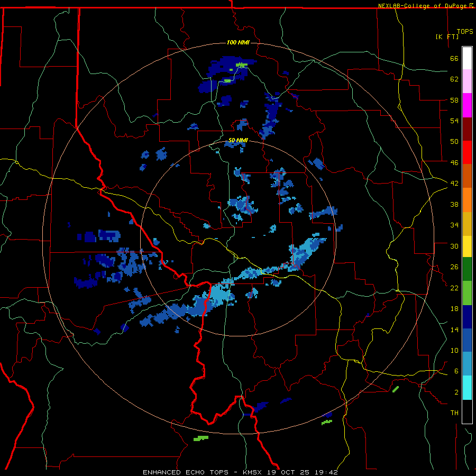
Task: Select the 54 legend value
Action: [x=454, y=121]
